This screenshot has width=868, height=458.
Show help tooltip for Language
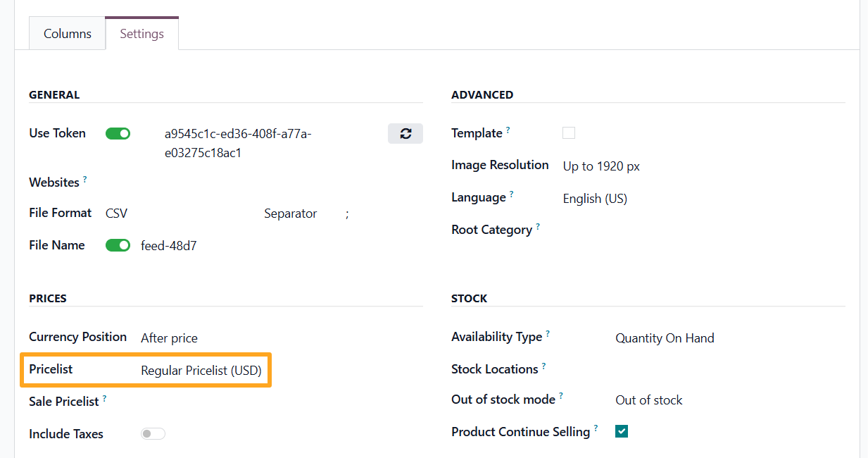512,194
